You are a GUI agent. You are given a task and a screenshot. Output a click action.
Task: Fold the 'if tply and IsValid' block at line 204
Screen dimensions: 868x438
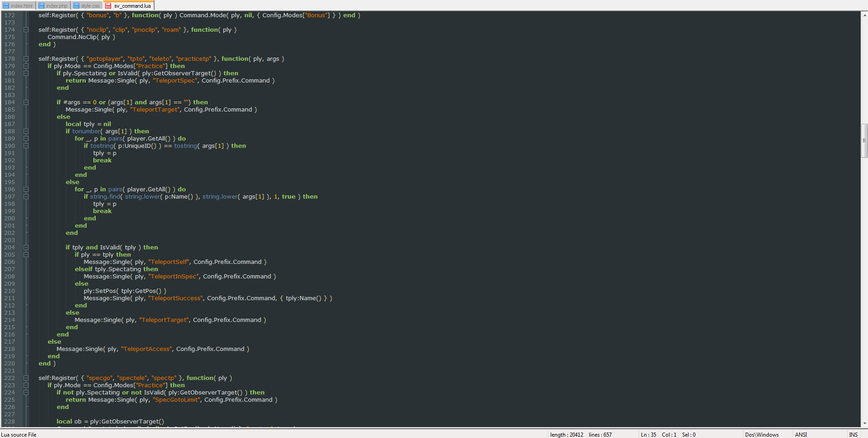coord(26,248)
